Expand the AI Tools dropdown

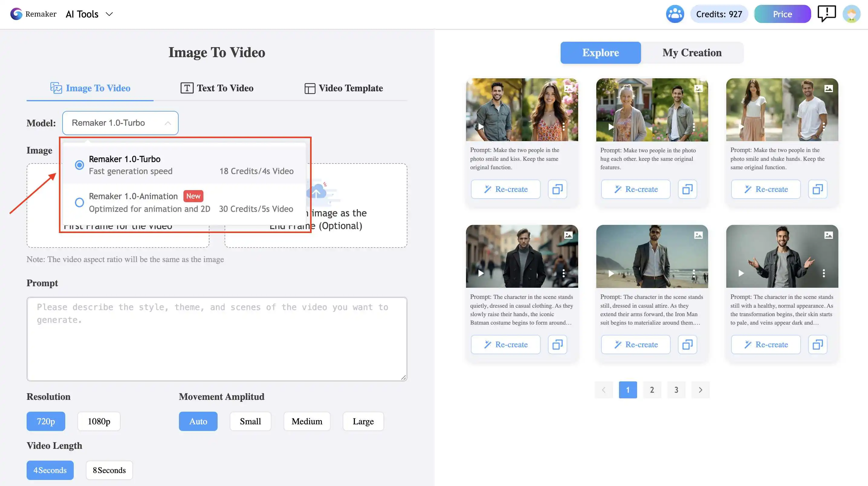(89, 14)
